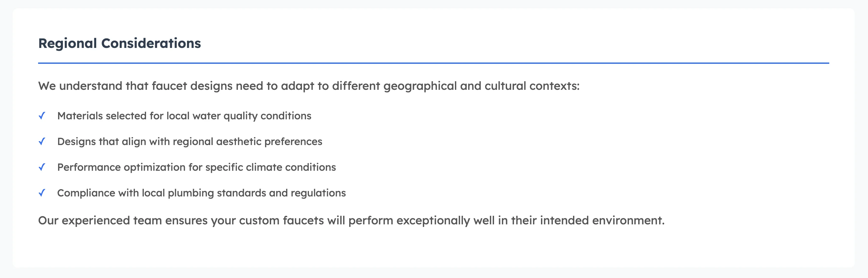Select the 'Designs that align with regional' text

pos(189,142)
